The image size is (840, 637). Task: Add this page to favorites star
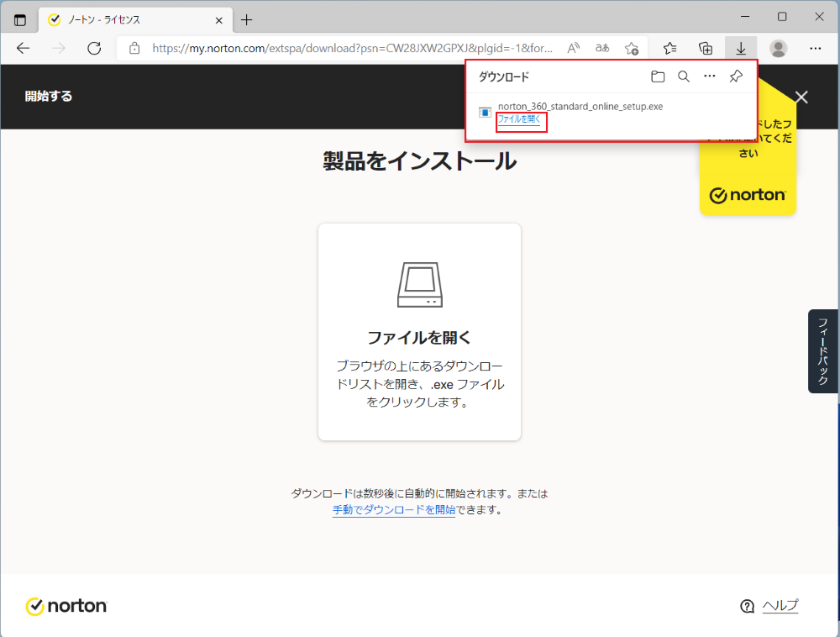(x=632, y=48)
